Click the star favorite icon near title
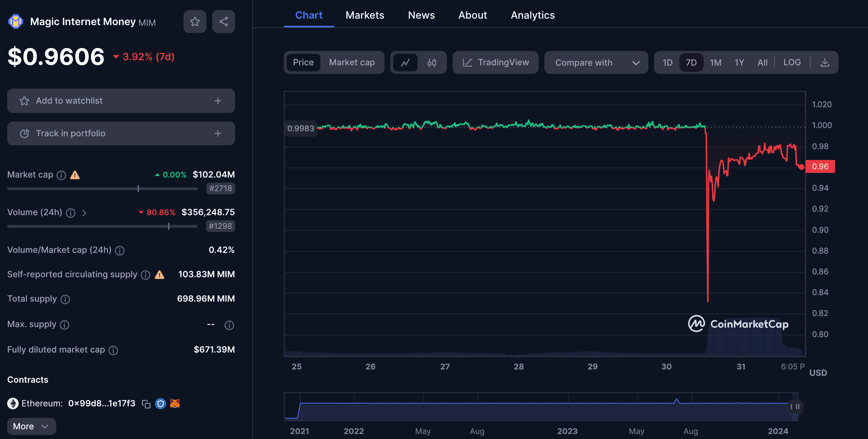 click(195, 22)
